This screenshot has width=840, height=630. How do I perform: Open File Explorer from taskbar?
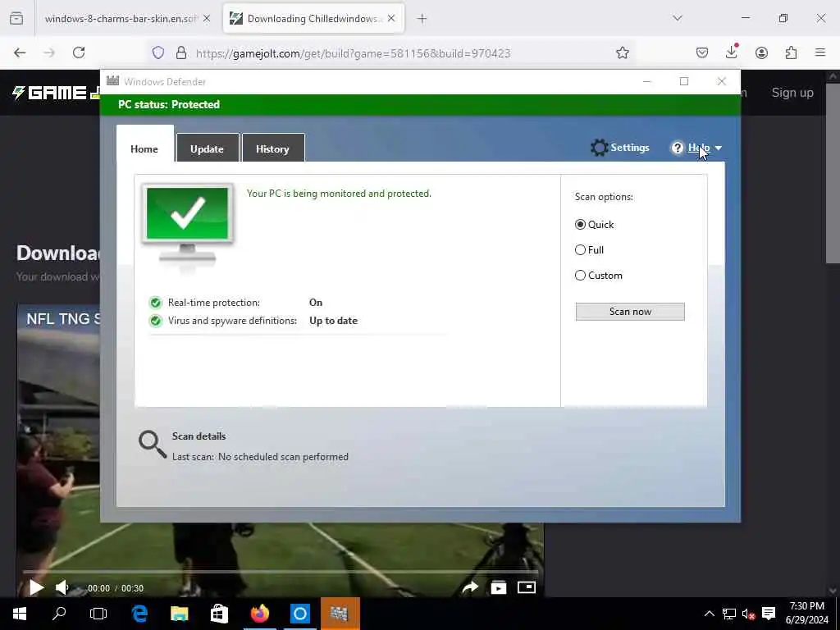point(180,614)
